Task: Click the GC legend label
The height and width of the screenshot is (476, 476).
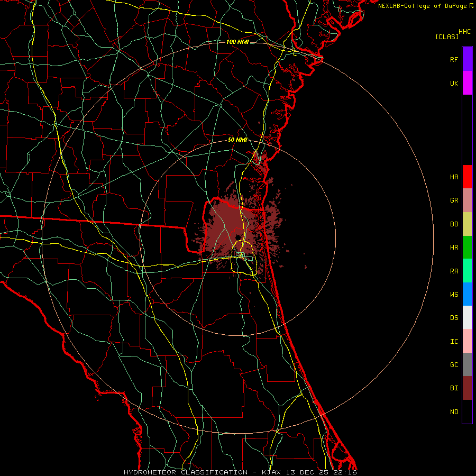Action: click(x=454, y=365)
